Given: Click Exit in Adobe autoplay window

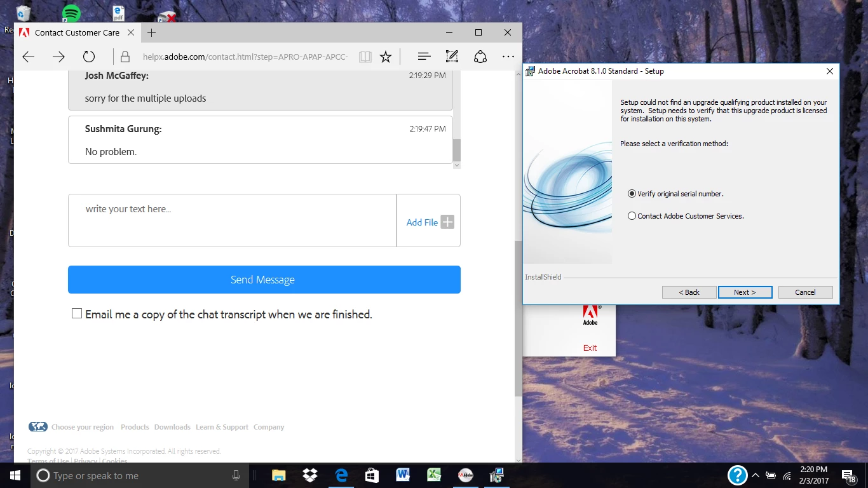Looking at the screenshot, I should coord(590,348).
